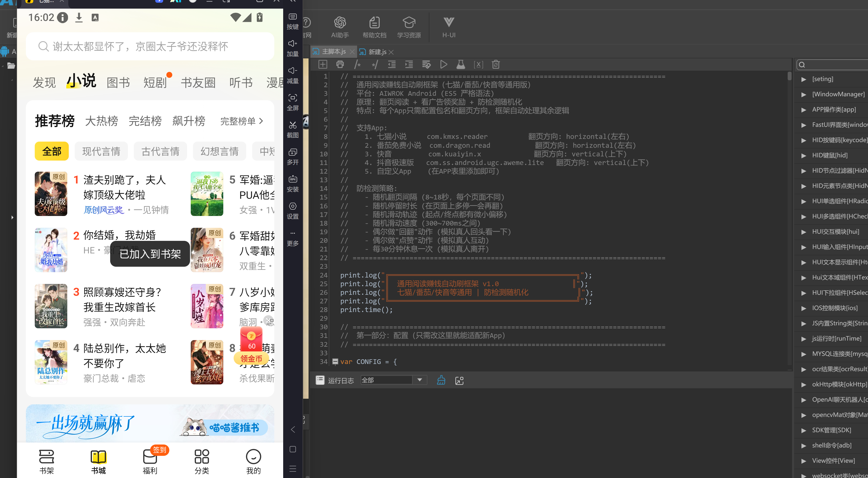The height and width of the screenshot is (478, 868).
Task: Click the trash delete icon in editor toolbar
Action: [495, 64]
